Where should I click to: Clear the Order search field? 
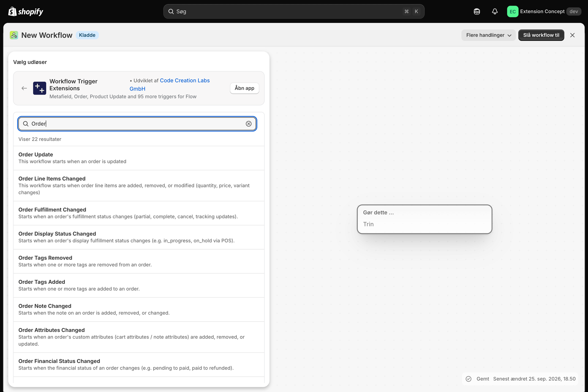[249, 124]
